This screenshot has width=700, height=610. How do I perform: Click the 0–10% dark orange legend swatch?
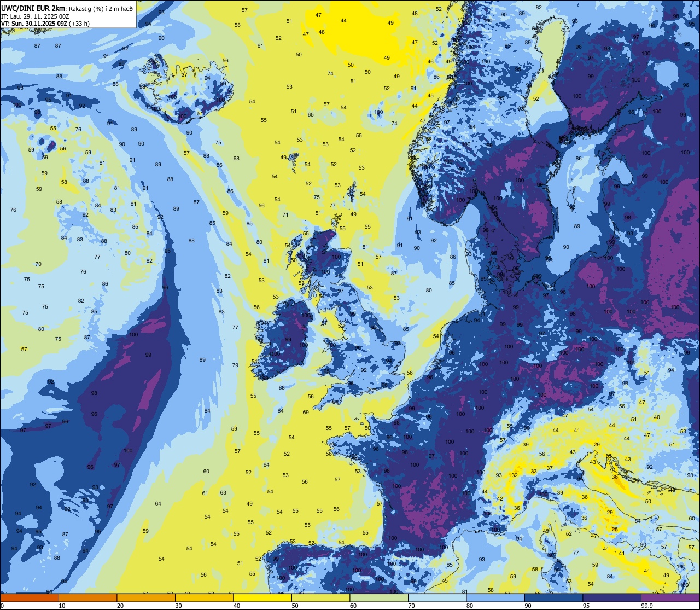coord(30,597)
